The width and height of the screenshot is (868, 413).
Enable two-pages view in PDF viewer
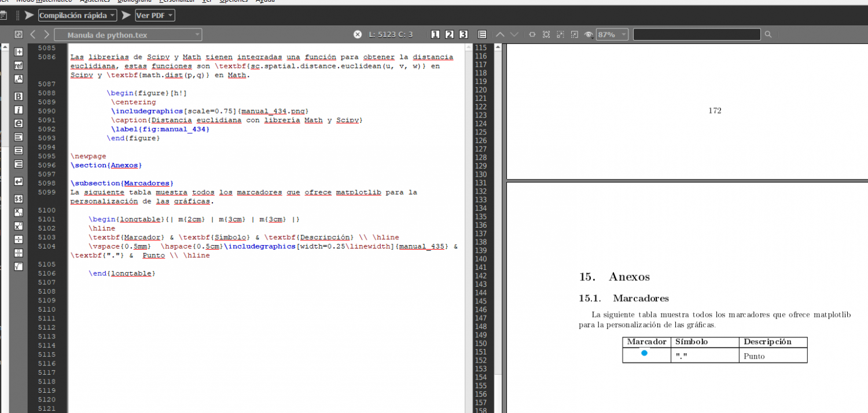click(449, 34)
